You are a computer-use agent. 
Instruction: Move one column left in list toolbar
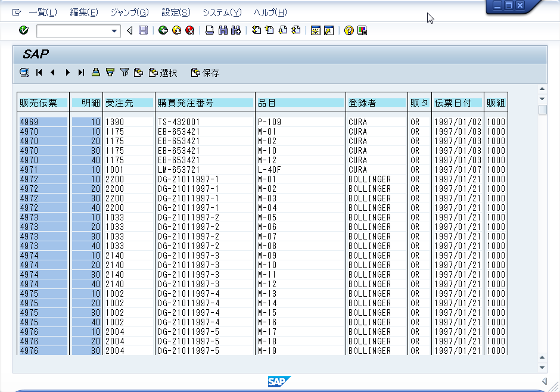(53, 73)
